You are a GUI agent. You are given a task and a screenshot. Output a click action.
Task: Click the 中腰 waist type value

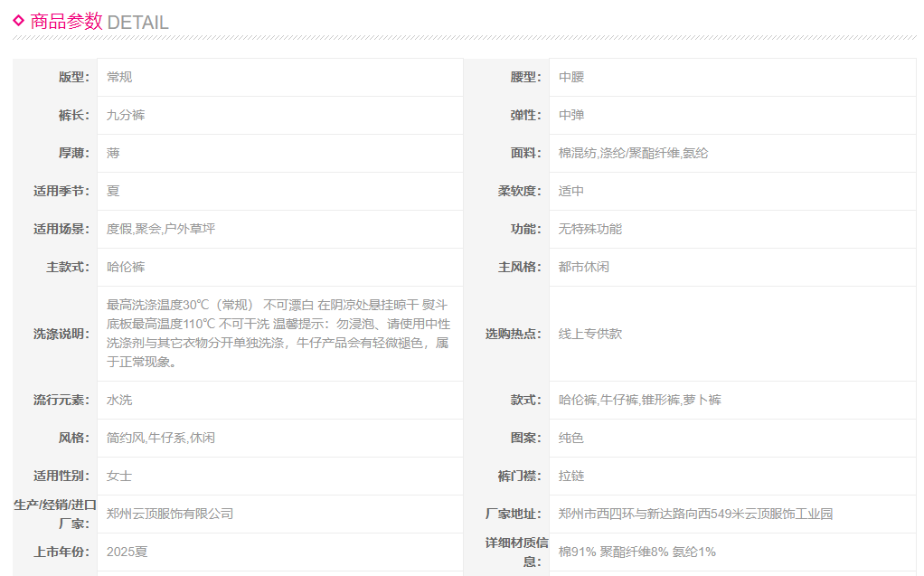coord(571,77)
